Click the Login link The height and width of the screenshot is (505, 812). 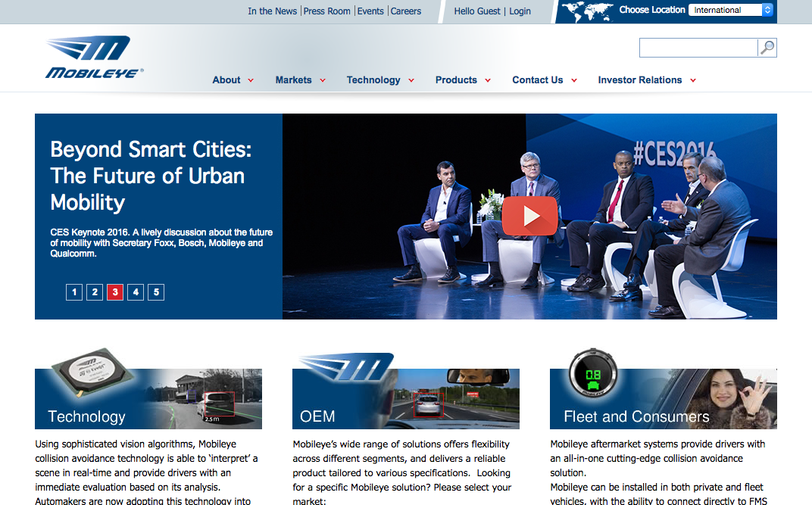(x=520, y=11)
